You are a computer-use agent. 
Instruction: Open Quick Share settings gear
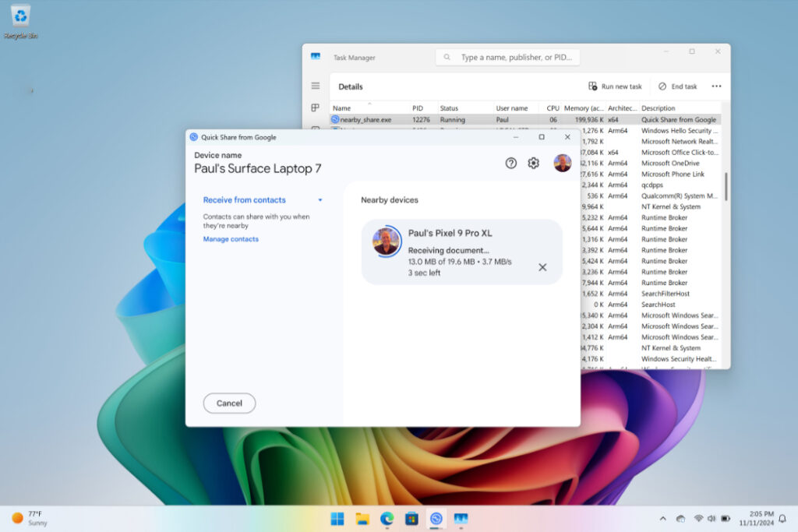[x=533, y=163]
